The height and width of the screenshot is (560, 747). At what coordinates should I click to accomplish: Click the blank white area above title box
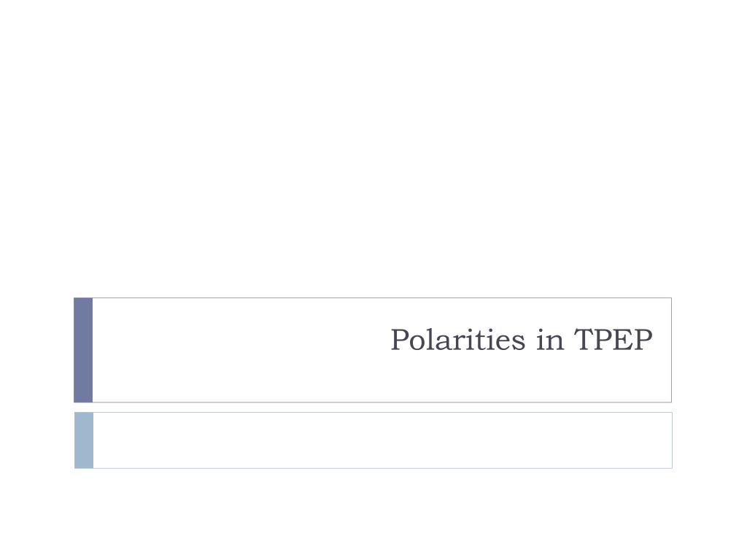click(x=373, y=147)
